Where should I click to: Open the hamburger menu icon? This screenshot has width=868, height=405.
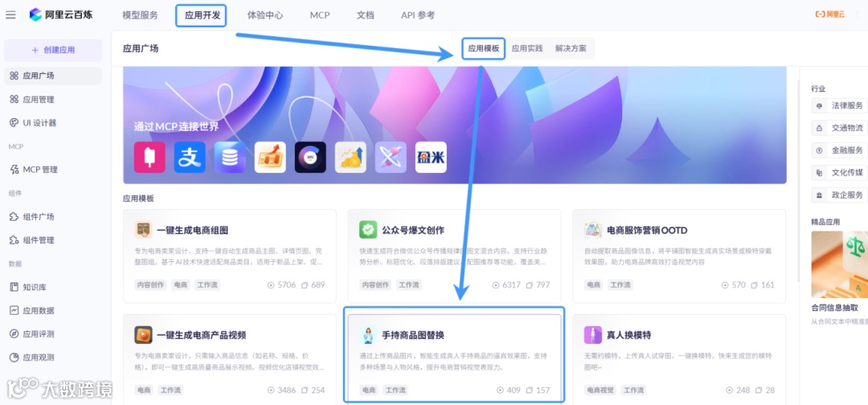[x=10, y=15]
